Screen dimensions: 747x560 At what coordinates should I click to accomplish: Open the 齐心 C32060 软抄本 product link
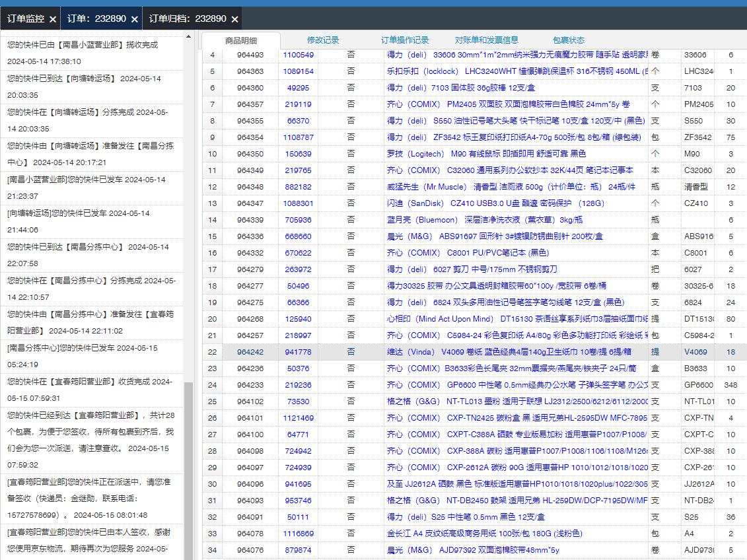coord(511,170)
